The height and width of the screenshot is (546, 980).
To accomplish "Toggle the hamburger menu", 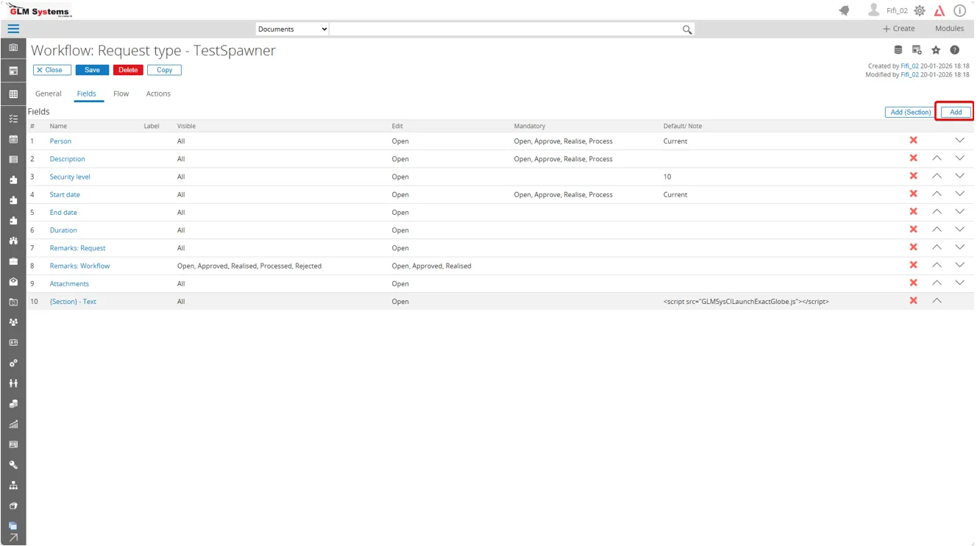I will [x=13, y=29].
